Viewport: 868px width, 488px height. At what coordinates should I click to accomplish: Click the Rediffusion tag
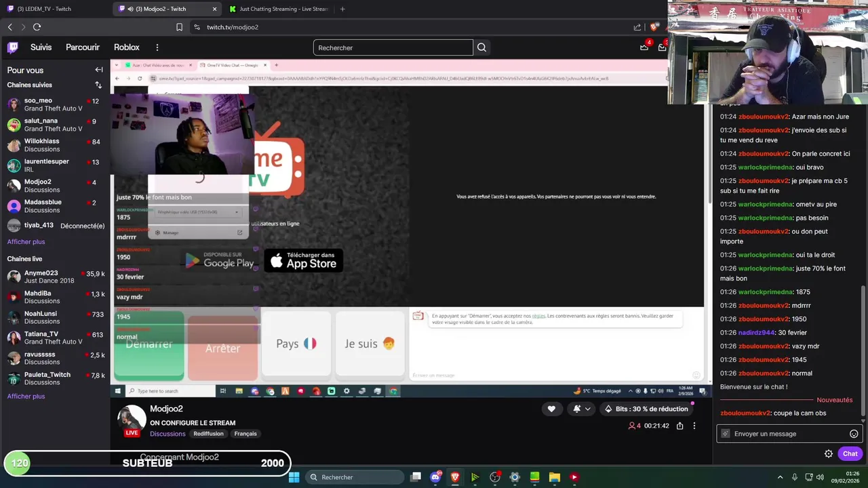point(208,434)
